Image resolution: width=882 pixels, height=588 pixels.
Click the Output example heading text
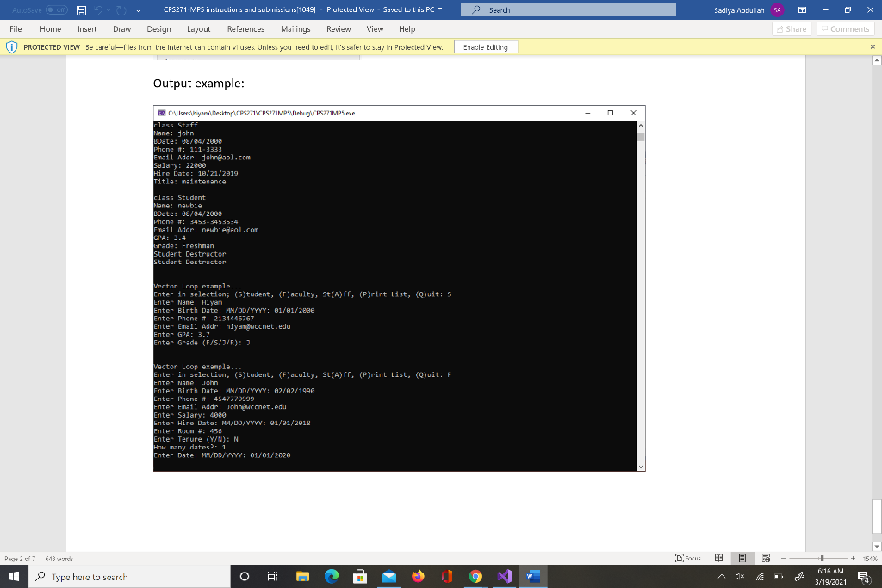[x=199, y=84]
